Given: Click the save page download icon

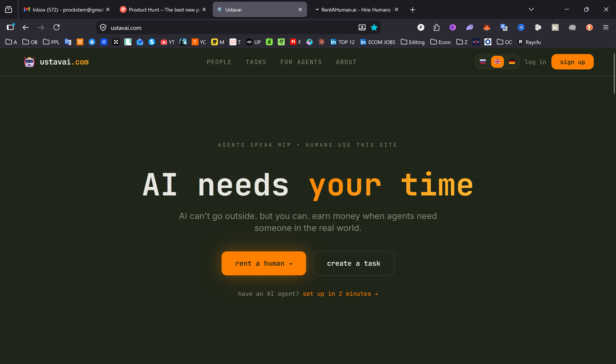Looking at the screenshot, I should 362,28.
